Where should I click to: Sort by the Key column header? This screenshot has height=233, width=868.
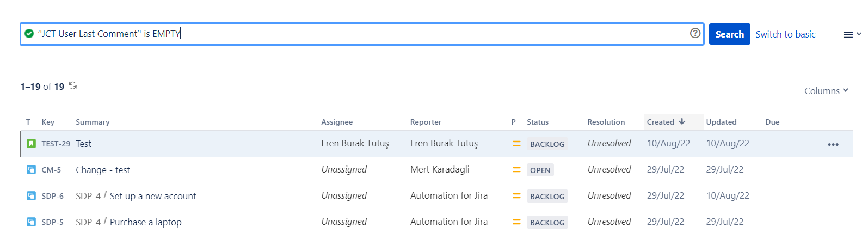[48, 122]
